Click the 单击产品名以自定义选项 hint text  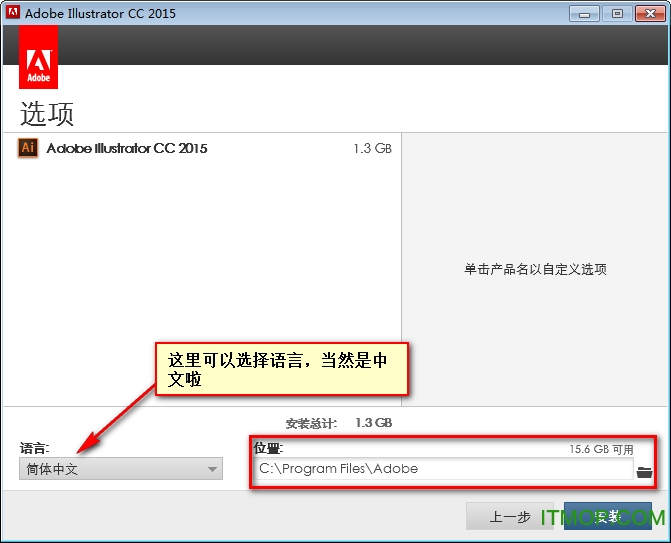click(535, 269)
